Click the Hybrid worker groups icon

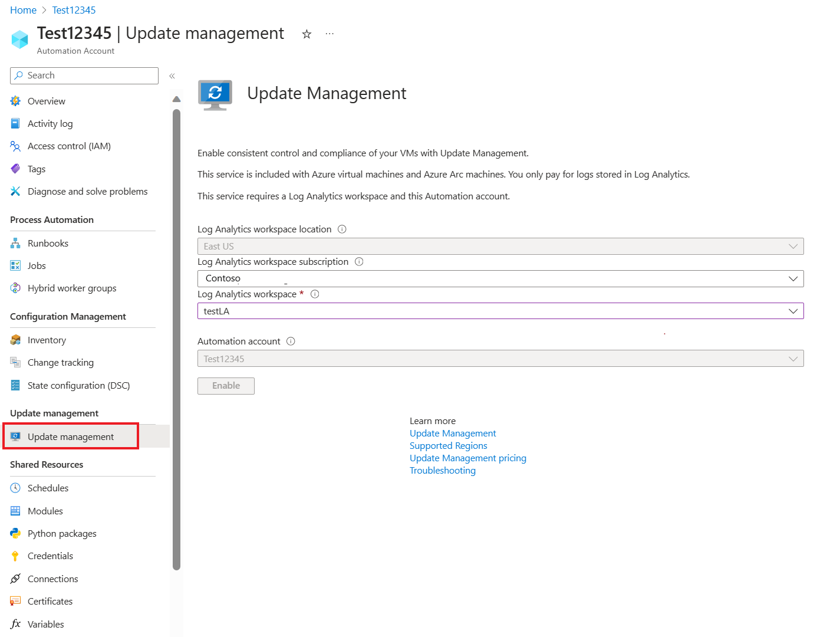[x=15, y=288]
